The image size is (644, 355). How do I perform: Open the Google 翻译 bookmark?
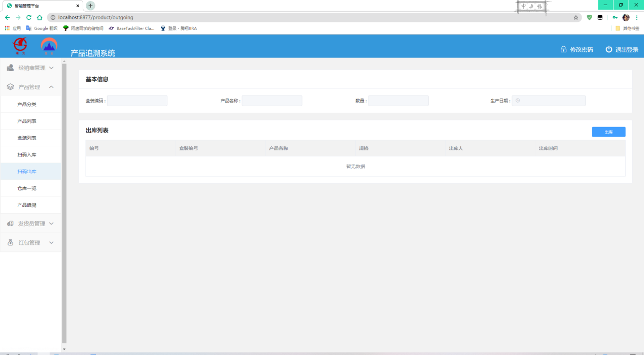(42, 28)
